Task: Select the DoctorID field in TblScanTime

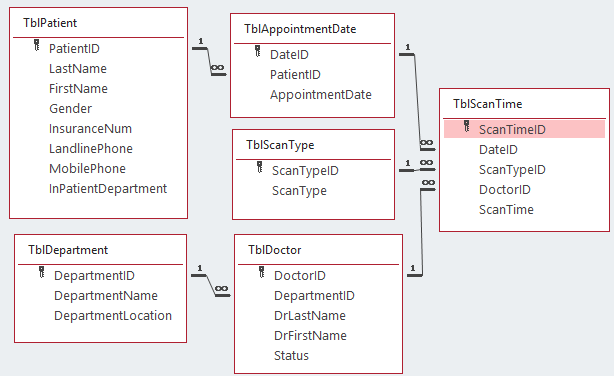Action: tap(505, 190)
